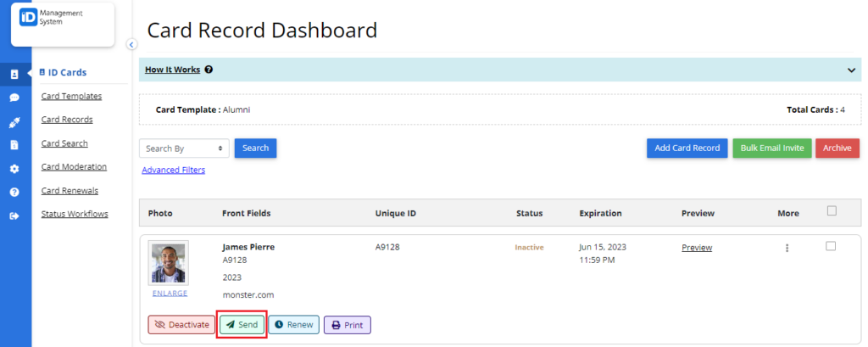The image size is (868, 347).
Task: Open the chat bubble sidebar icon
Action: click(14, 98)
